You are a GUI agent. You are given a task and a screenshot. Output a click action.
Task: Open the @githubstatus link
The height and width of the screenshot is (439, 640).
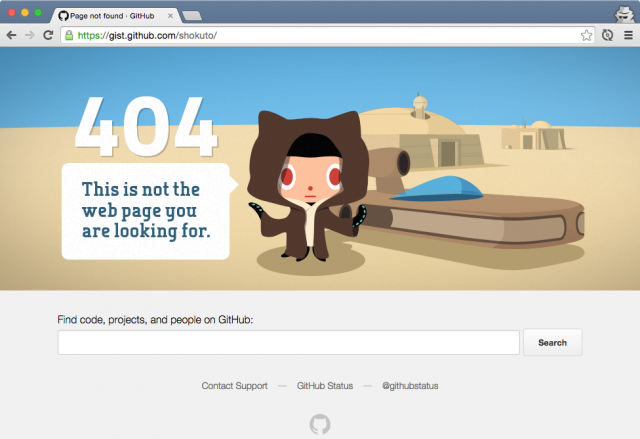(x=410, y=386)
